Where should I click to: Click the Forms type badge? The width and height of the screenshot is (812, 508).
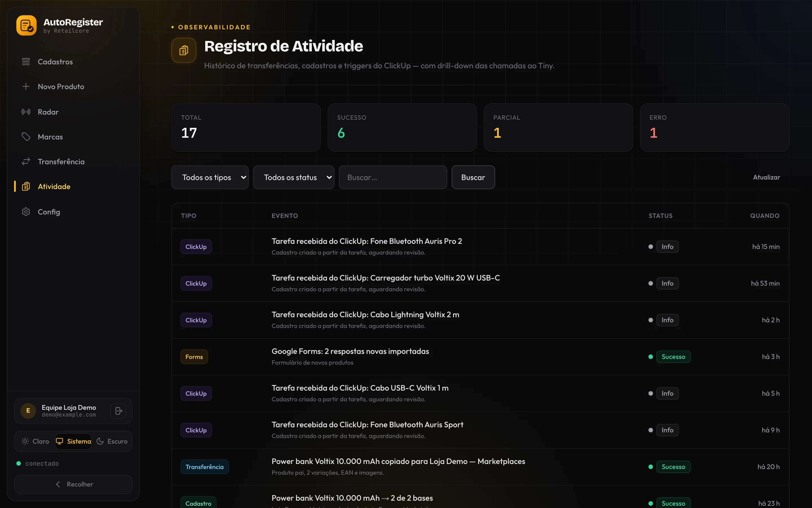(x=194, y=356)
